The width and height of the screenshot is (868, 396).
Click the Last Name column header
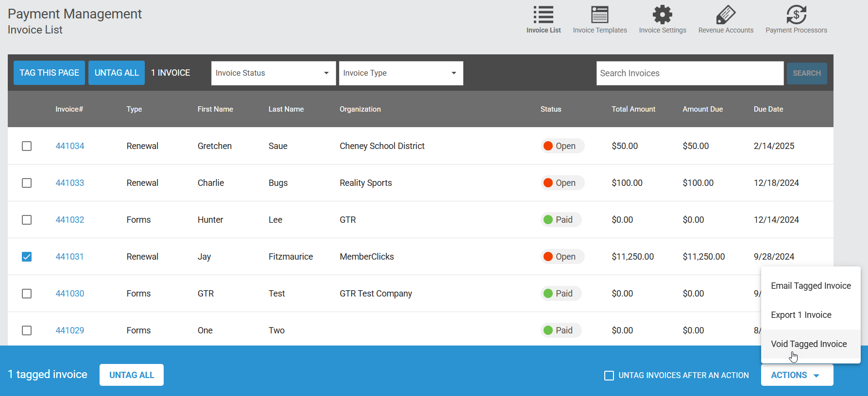(x=286, y=109)
